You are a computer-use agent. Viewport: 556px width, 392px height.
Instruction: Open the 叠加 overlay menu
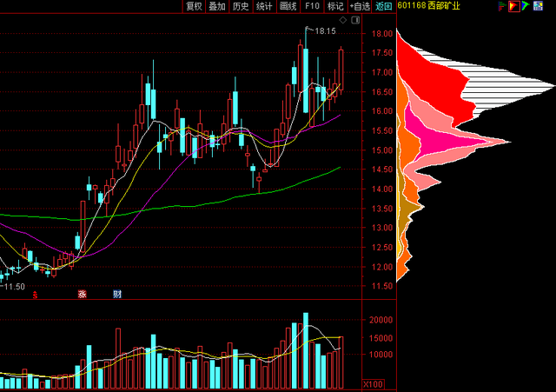217,6
